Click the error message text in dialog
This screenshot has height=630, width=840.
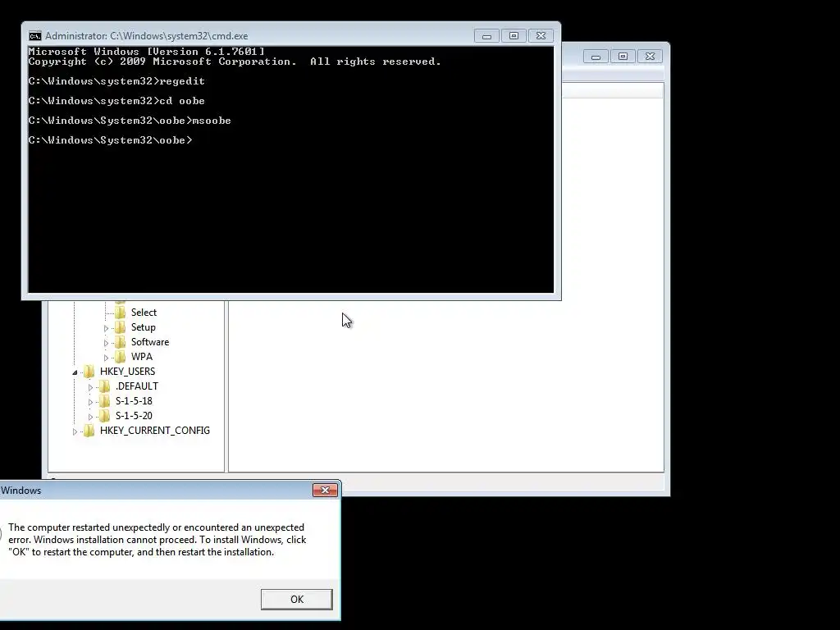tap(157, 540)
